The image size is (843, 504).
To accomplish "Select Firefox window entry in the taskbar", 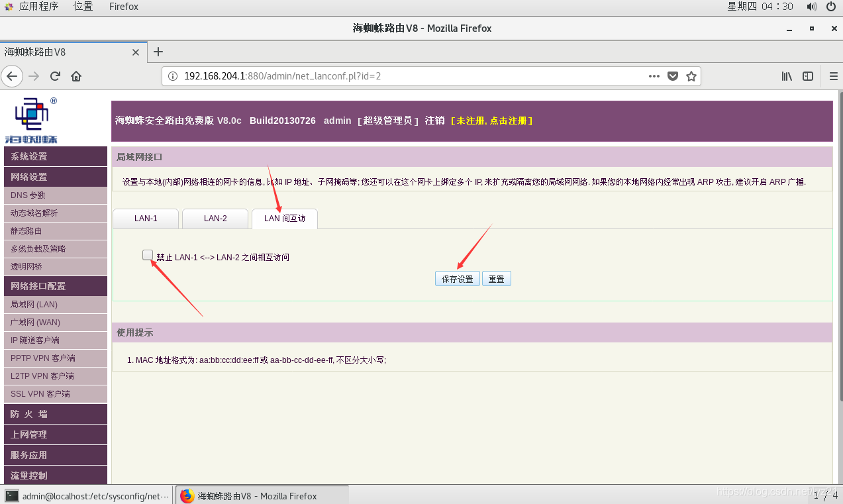I will (x=262, y=495).
